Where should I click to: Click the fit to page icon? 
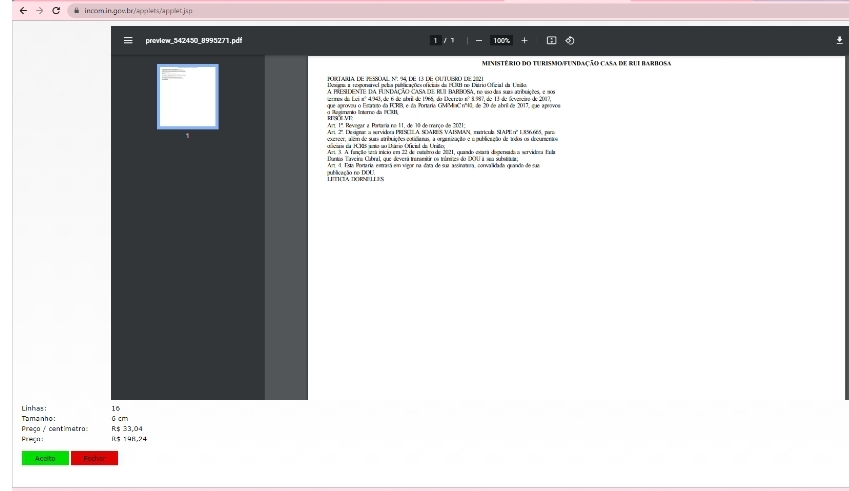pos(551,40)
